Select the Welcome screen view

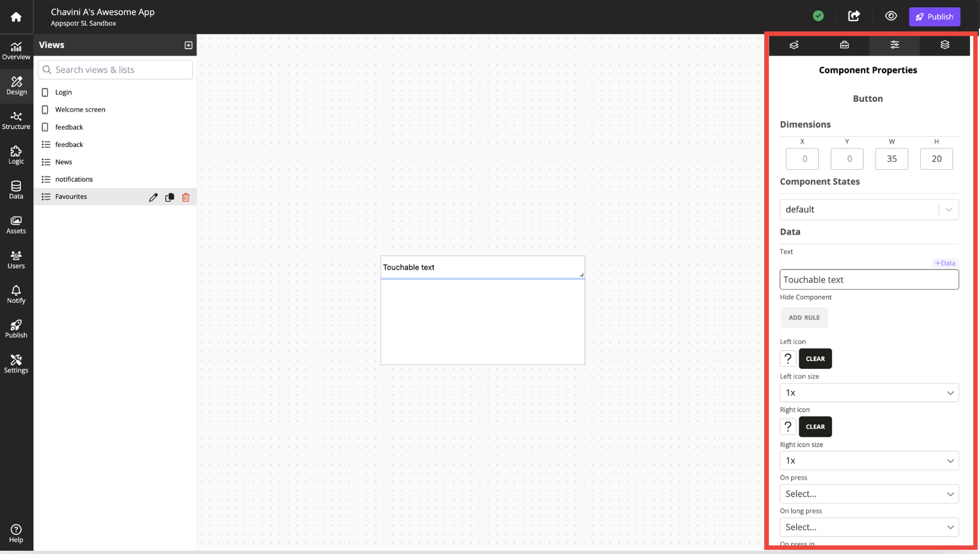[115, 109]
